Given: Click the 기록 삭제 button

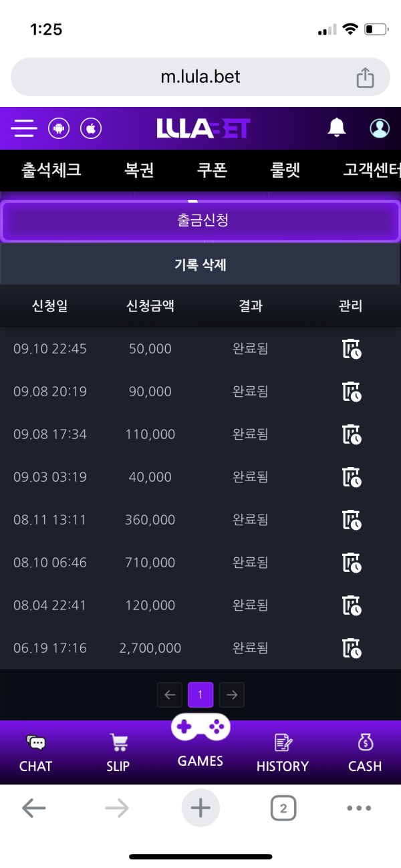Looking at the screenshot, I should coord(200,265).
